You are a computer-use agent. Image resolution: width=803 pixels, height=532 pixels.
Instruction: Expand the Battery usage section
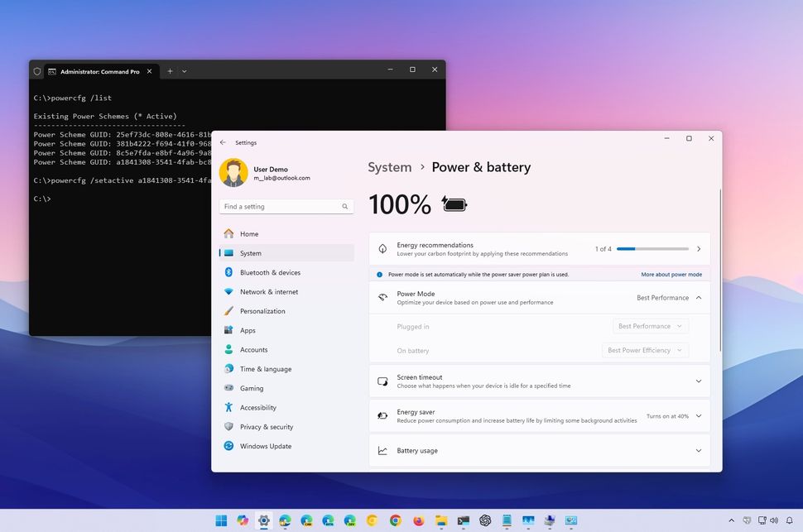[700, 450]
